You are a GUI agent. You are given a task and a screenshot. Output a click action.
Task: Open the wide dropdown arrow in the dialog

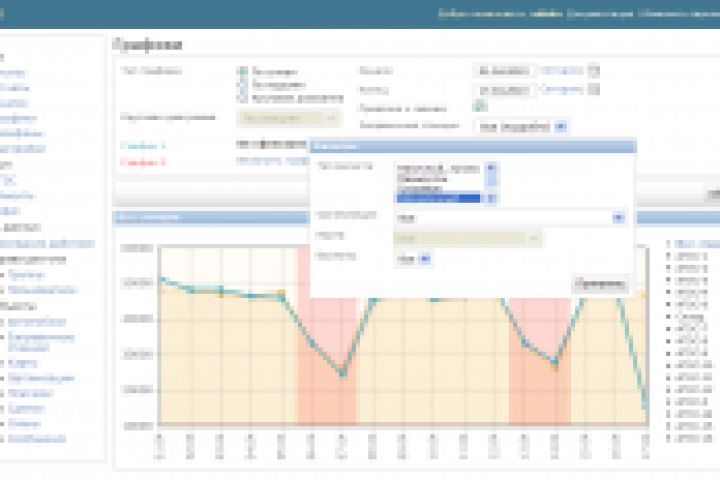pos(618,218)
